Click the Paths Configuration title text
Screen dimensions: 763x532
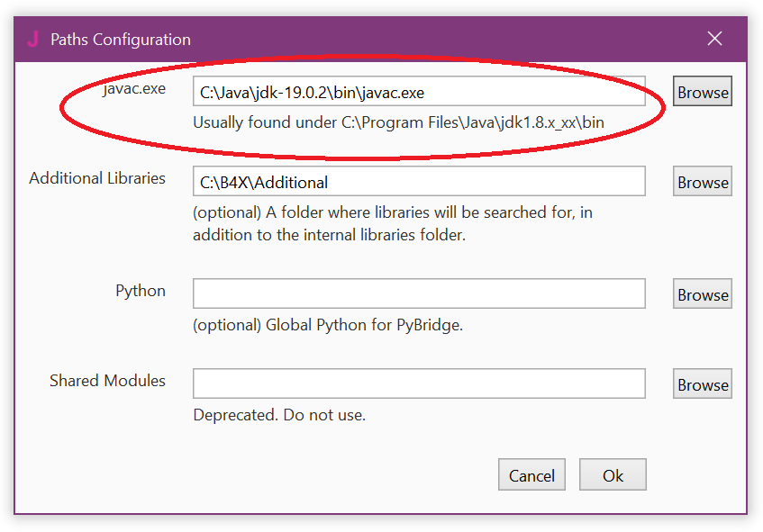click(121, 40)
